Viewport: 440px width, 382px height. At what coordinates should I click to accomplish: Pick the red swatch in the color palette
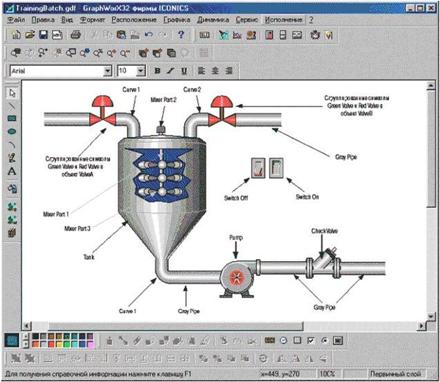pyautogui.click(x=51, y=344)
